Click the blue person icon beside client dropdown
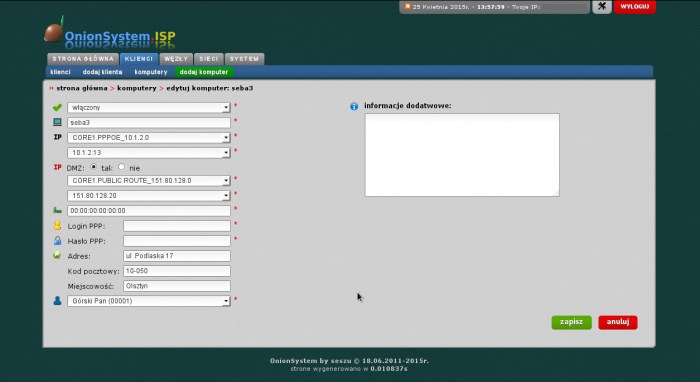Screen dimensions: 700x382 (57, 301)
